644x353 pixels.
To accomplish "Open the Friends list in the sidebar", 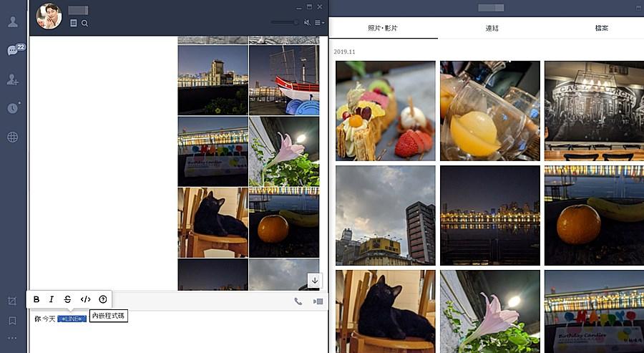I will click(13, 21).
